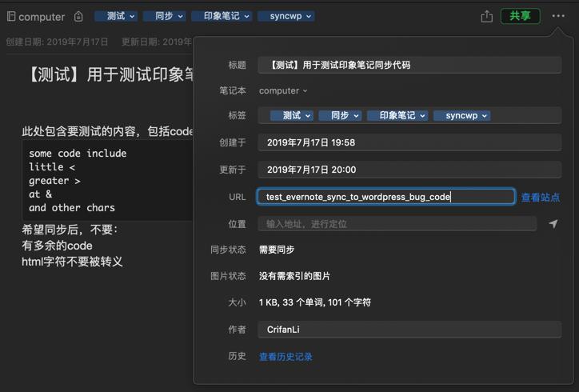Click the code line 'and other chars'
The height and width of the screenshot is (392, 579).
click(72, 208)
